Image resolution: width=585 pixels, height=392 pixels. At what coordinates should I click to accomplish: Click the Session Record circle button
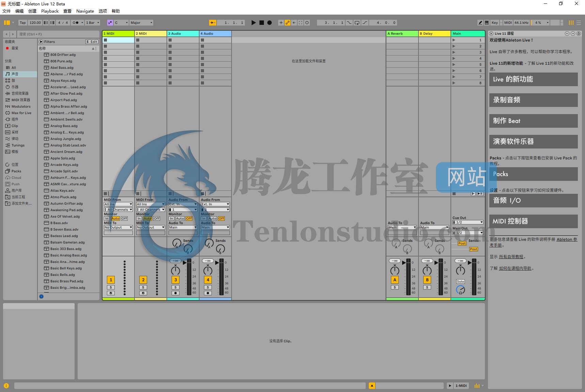307,23
